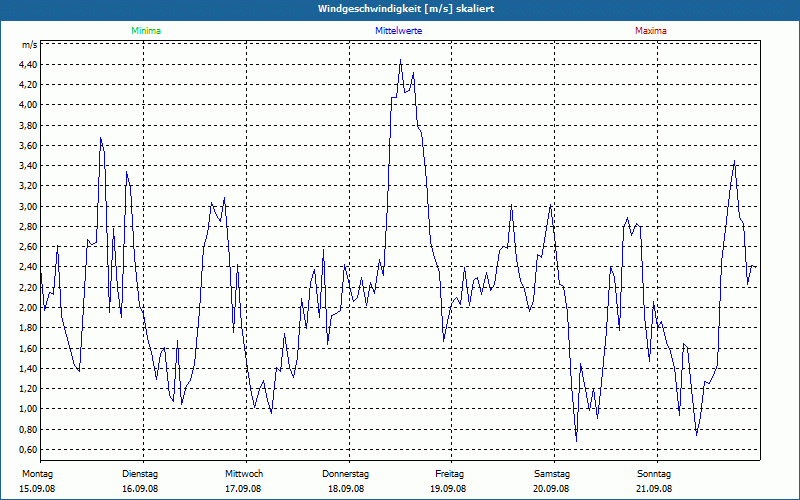Click the highest wind peak on Donnerstag
Screen dimensions: 800x500
tap(401, 60)
